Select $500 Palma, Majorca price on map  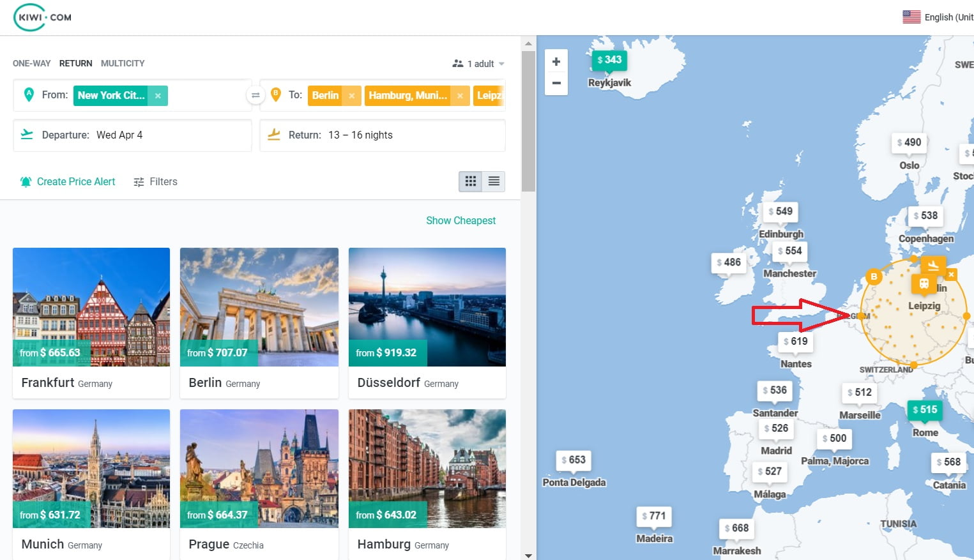(834, 439)
